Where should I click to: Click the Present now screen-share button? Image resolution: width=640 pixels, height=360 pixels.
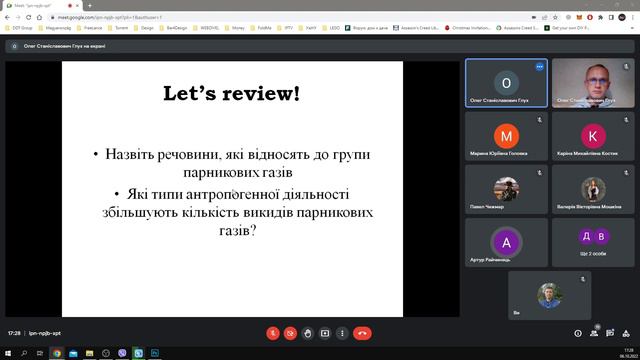(325, 333)
